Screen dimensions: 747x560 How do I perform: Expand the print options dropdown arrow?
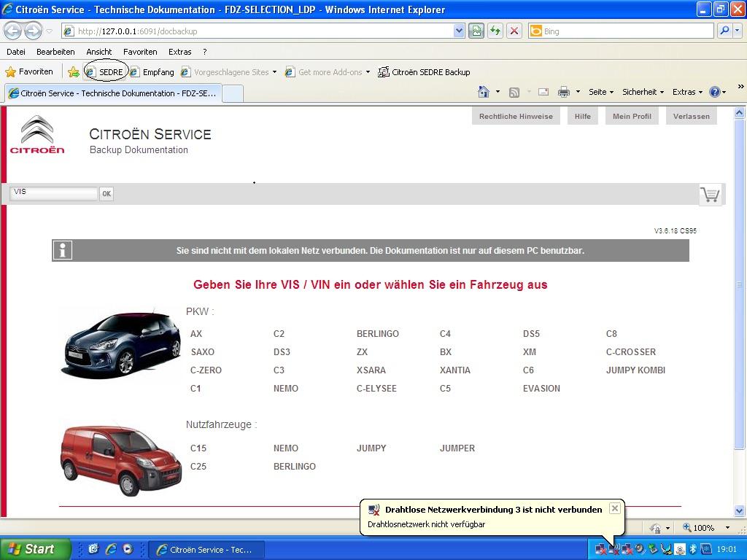(x=578, y=92)
